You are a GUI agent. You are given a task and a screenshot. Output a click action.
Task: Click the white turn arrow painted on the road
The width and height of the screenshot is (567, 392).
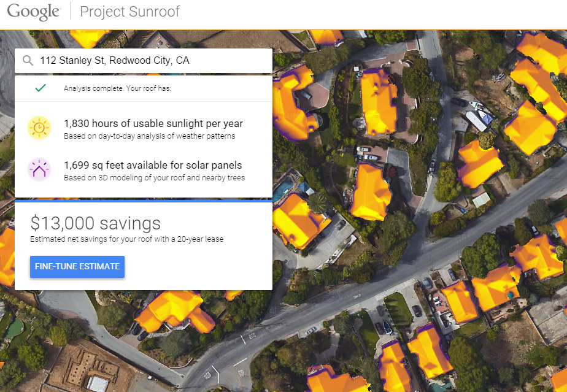216,372
